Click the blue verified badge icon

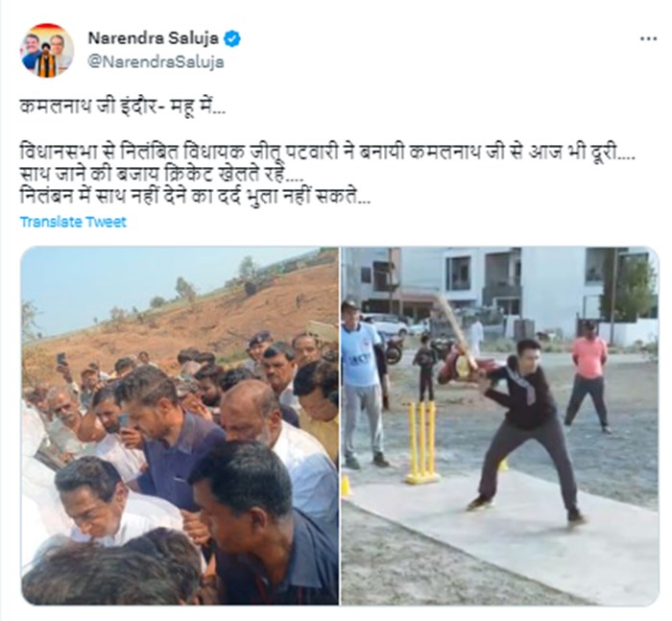click(x=232, y=39)
